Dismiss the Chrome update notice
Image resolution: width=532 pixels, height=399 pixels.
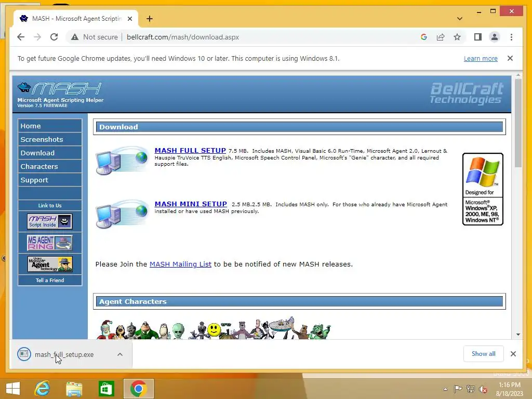pos(510,58)
